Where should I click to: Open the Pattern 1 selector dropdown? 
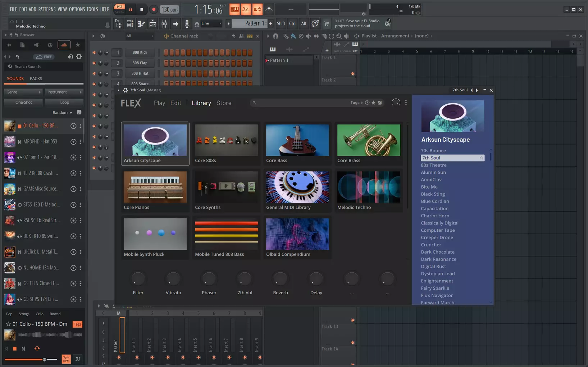coord(250,24)
